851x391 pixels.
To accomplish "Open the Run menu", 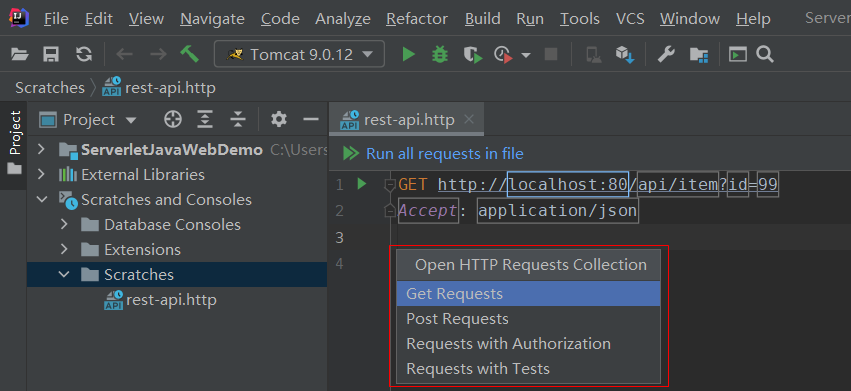I will click(x=530, y=20).
